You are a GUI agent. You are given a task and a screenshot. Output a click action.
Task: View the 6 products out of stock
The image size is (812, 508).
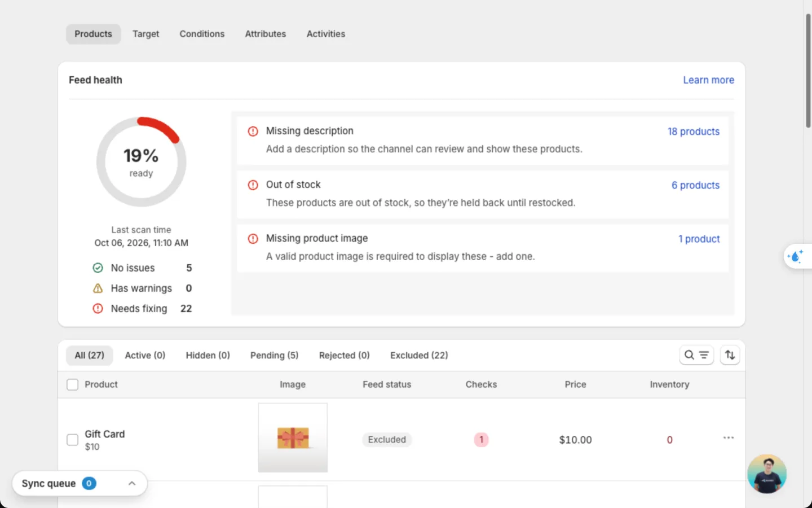(x=695, y=185)
